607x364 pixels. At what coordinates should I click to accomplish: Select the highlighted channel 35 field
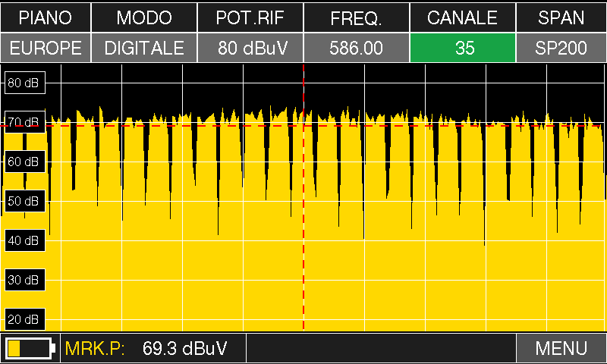(x=463, y=48)
